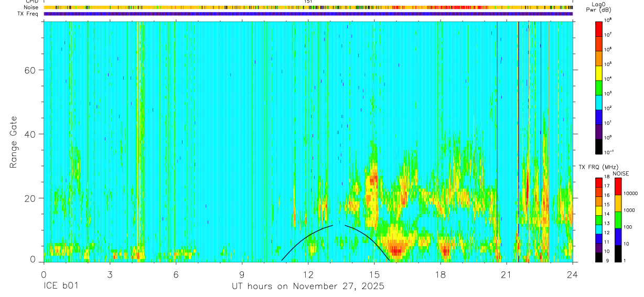Pick the red top segment of power colorbar
The image size is (644, 297).
pyautogui.click(x=598, y=28)
